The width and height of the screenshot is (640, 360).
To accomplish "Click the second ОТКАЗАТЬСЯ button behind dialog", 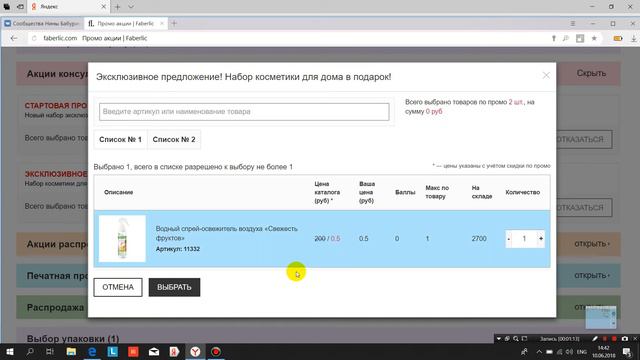I will [584, 208].
